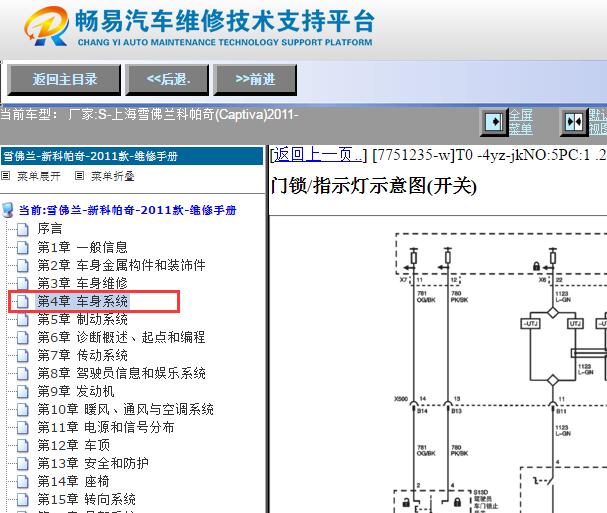The height and width of the screenshot is (513, 607).
Task: Click the page icon beside 第6章
Action: pyautogui.click(x=22, y=337)
